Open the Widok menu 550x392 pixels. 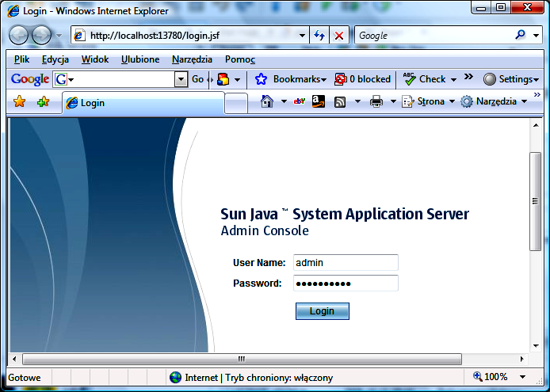95,59
